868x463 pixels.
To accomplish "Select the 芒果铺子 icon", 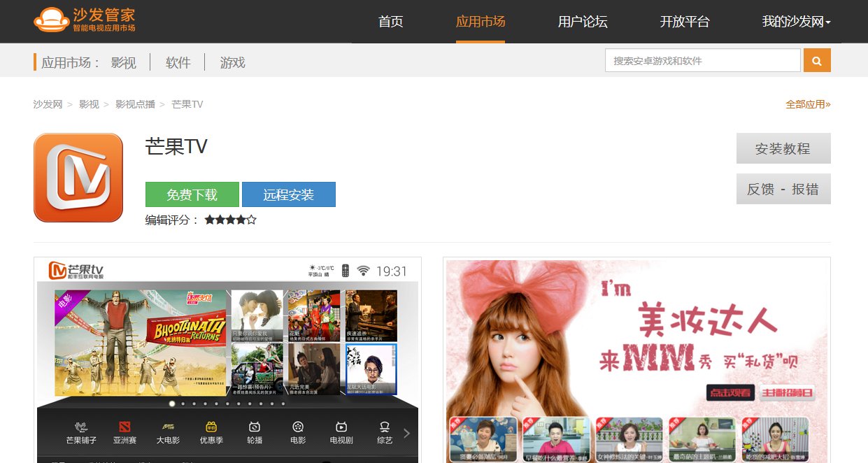I will [81, 427].
